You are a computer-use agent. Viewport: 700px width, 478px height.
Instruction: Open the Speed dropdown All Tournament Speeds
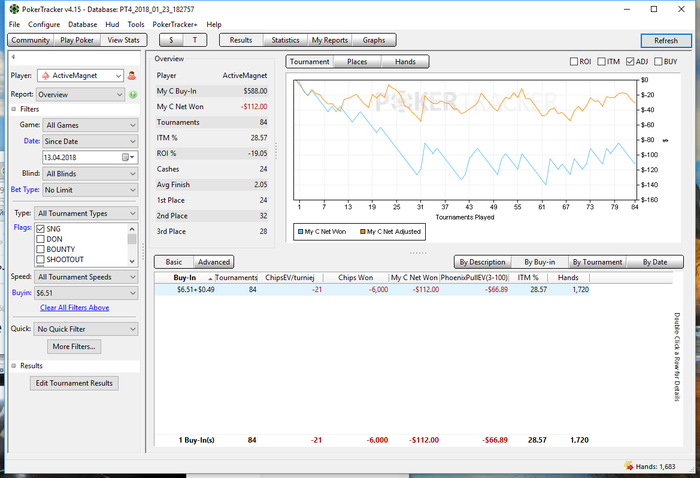tap(87, 277)
